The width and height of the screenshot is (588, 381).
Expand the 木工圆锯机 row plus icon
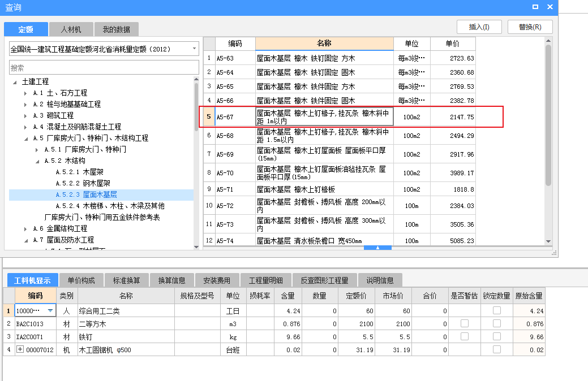(21, 350)
